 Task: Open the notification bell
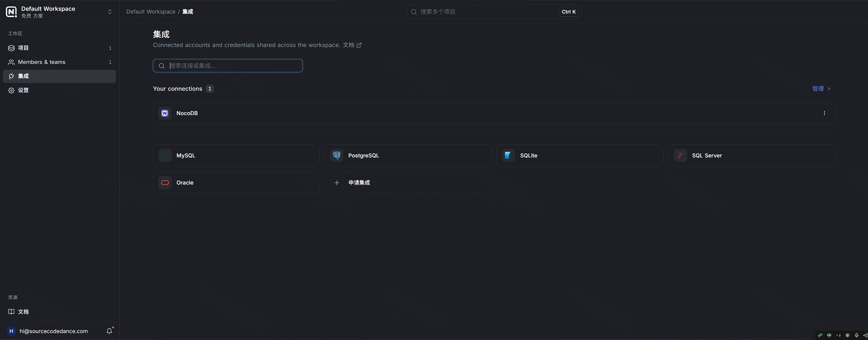pos(110,331)
